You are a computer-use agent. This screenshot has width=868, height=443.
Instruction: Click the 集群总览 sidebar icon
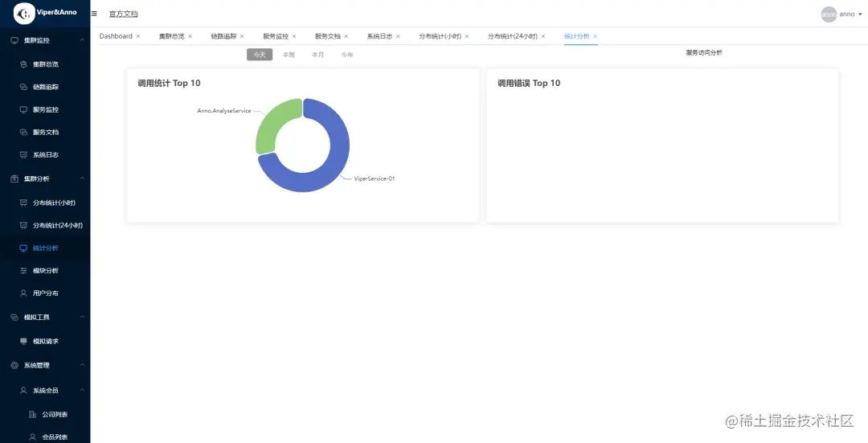(x=23, y=64)
